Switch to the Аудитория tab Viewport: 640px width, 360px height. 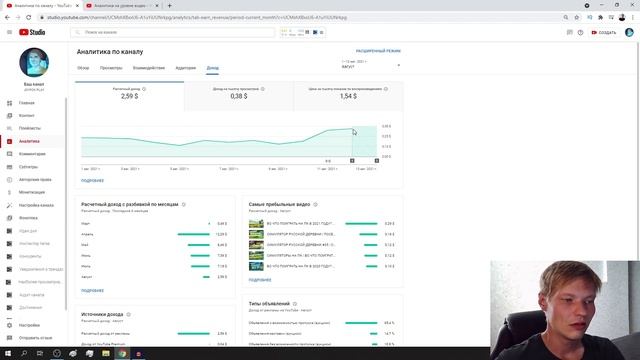tap(186, 68)
